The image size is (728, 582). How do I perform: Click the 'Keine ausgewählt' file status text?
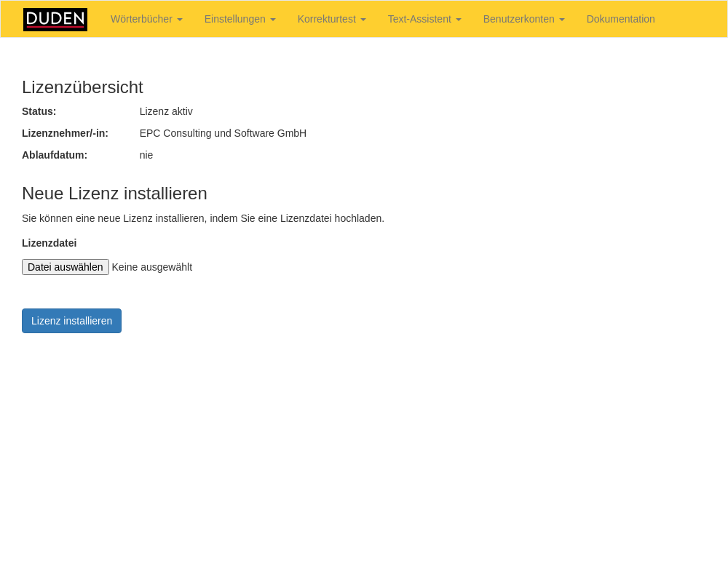152,267
